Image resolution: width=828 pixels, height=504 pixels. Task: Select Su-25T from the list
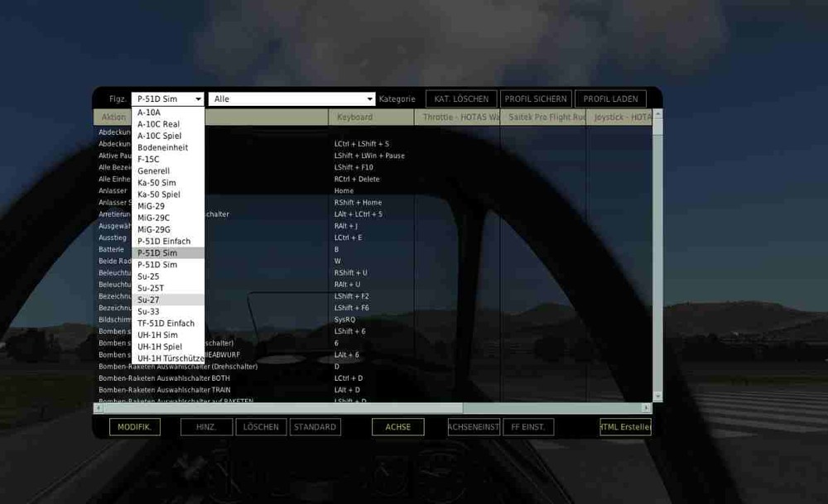[168, 288]
